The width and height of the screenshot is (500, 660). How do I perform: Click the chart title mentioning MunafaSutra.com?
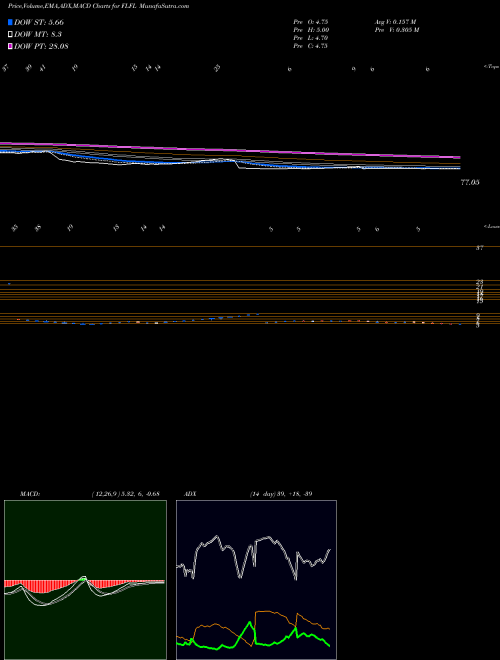pos(98,6)
